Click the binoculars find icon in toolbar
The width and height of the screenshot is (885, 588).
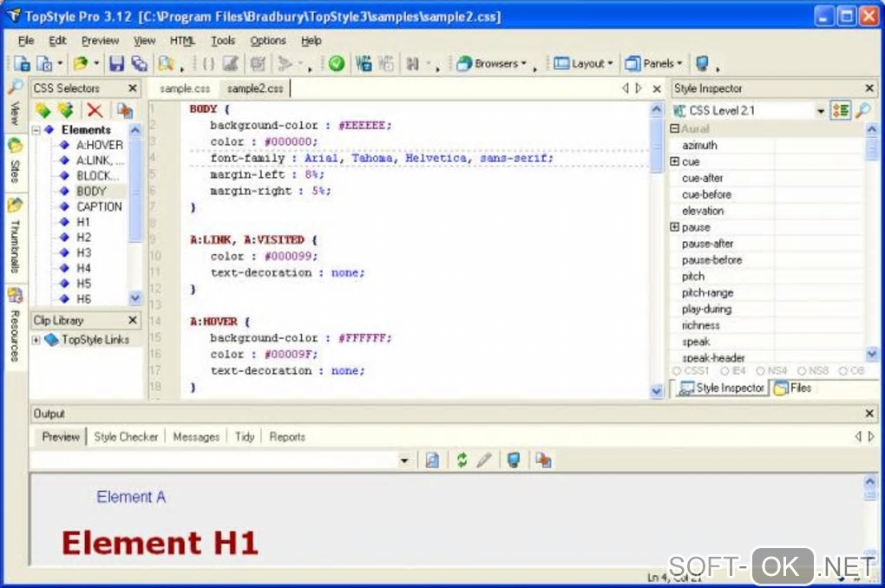(x=413, y=64)
